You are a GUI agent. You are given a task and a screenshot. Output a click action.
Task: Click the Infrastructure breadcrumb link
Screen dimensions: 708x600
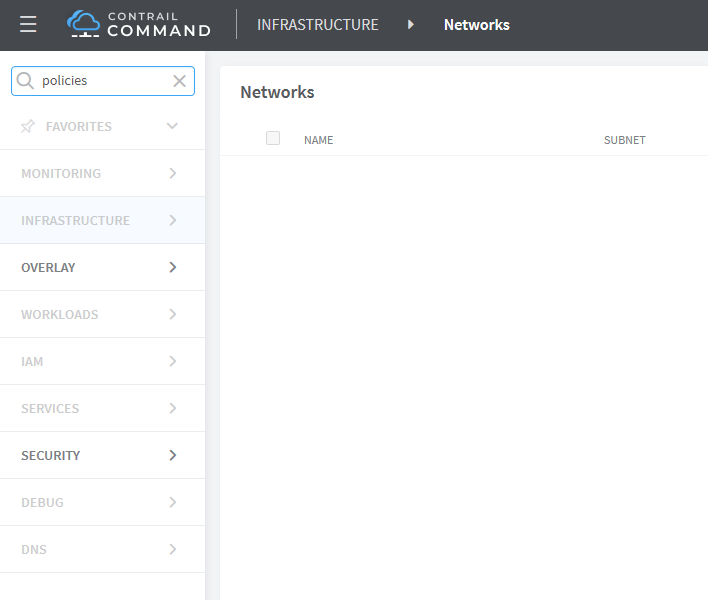point(318,25)
